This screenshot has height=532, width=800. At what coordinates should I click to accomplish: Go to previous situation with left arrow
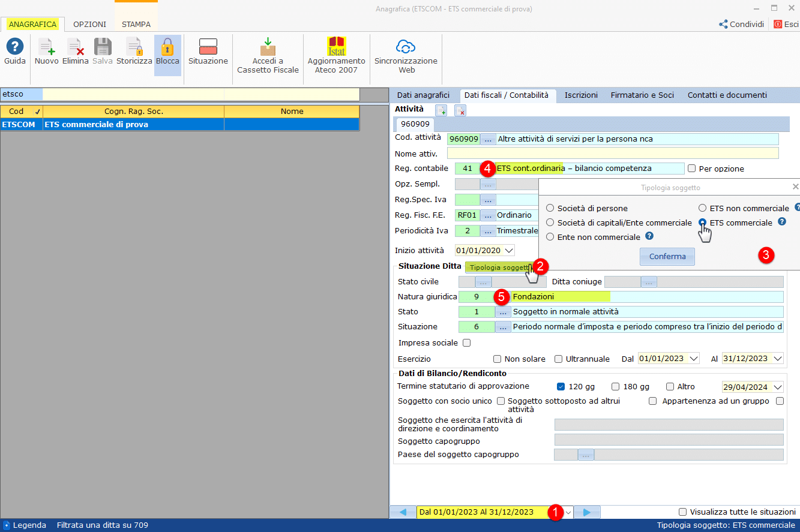click(403, 512)
